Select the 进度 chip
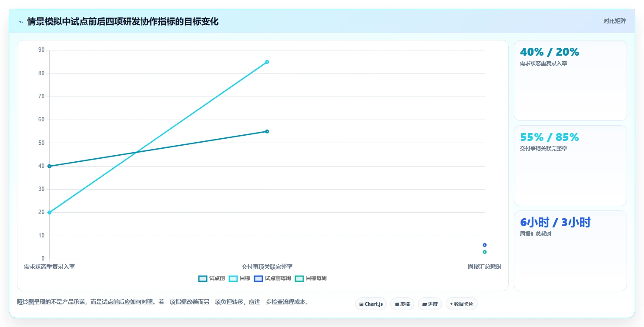Image resolution: width=644 pixels, height=327 pixels. coord(429,304)
